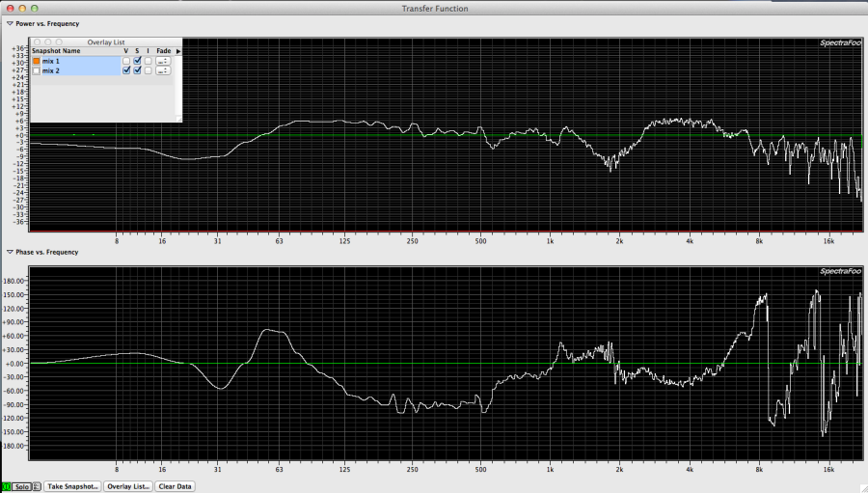The width and height of the screenshot is (868, 493).
Task: Adjust Fade stepper for mix 2
Action: [163, 70]
